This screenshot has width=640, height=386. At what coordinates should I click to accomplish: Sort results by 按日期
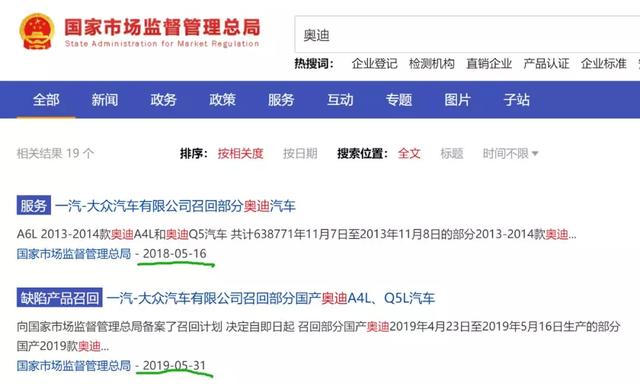tap(300, 153)
